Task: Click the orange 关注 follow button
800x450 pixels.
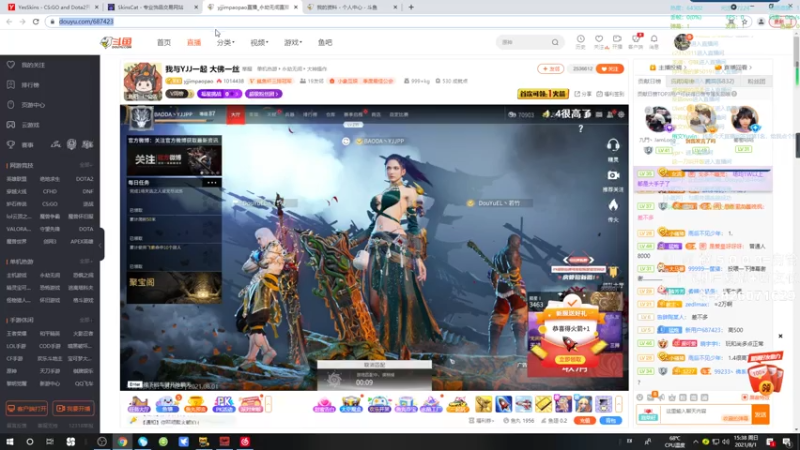Action: click(x=610, y=69)
